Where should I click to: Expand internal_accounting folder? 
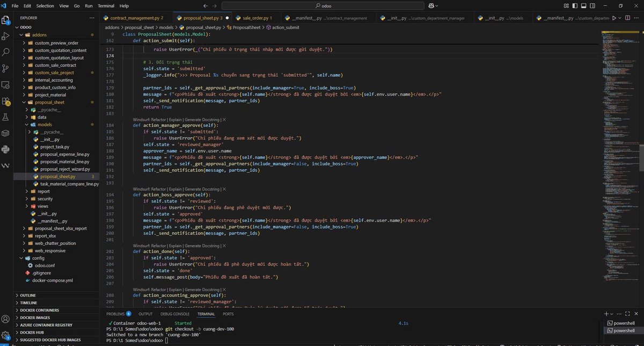[25, 80]
